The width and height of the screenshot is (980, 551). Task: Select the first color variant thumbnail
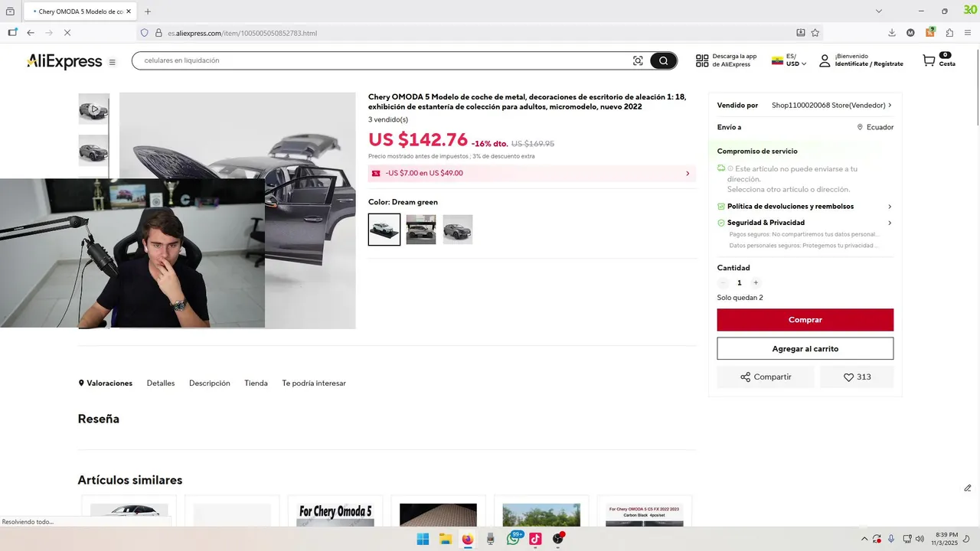(384, 230)
